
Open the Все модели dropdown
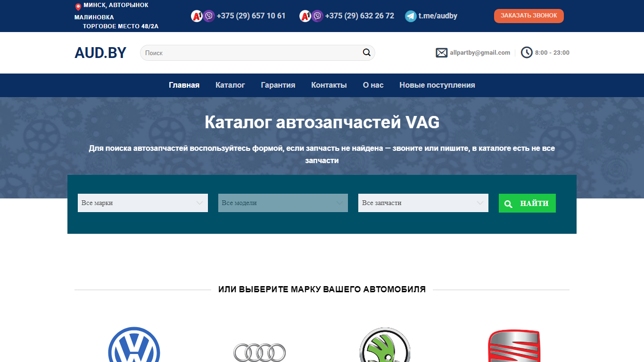coord(283,203)
